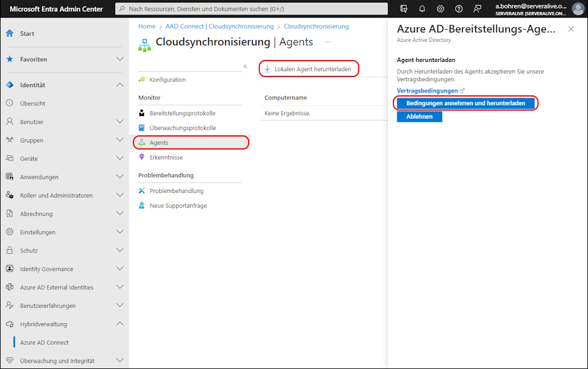Viewport: 588px width, 369px height.
Task: Click Bedingungen annehmen und herunterladen button
Action: pos(465,103)
